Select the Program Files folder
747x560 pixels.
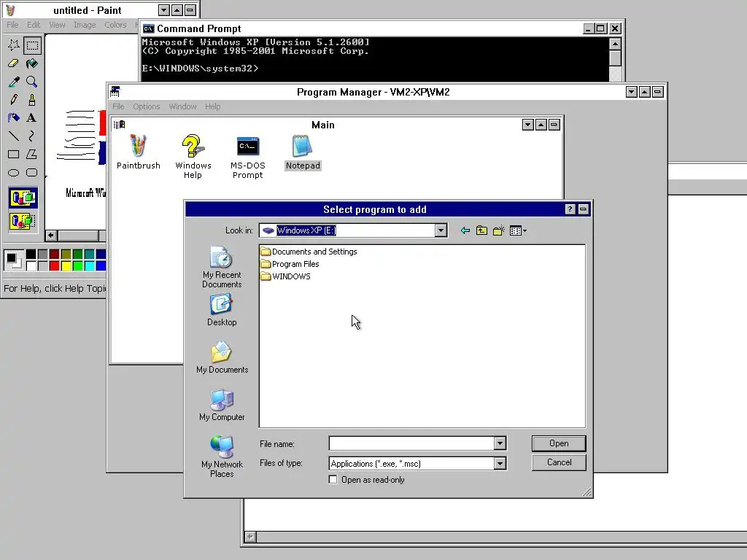290,264
